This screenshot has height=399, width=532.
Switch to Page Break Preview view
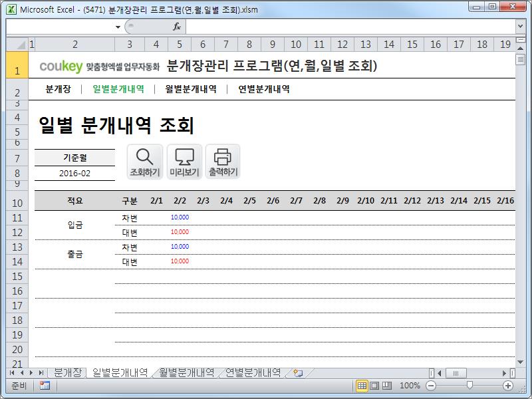click(x=387, y=386)
